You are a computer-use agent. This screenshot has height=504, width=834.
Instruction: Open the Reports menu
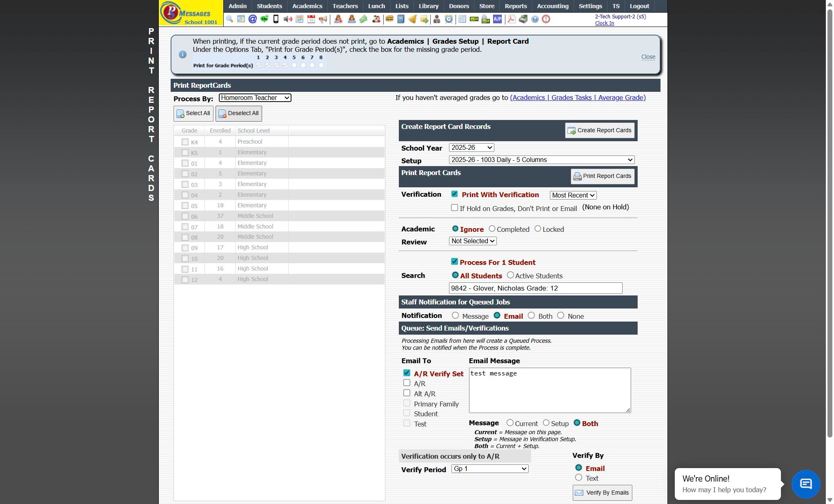tap(515, 6)
